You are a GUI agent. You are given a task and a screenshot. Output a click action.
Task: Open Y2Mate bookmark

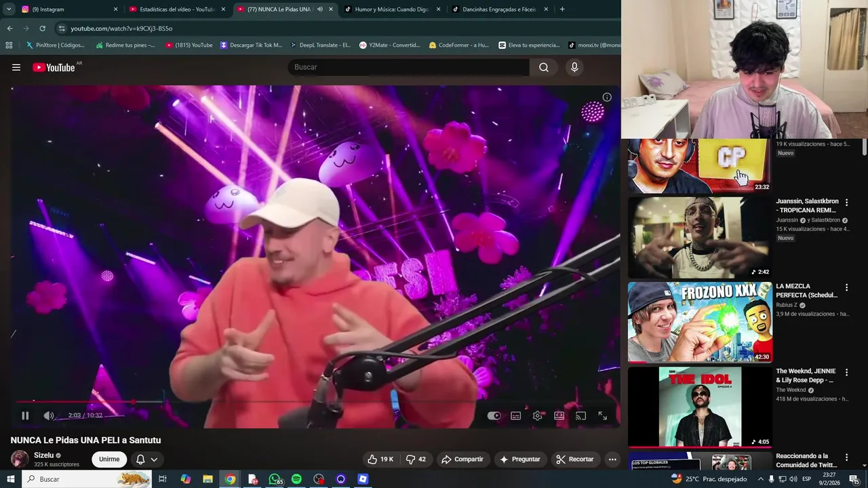[x=390, y=45]
